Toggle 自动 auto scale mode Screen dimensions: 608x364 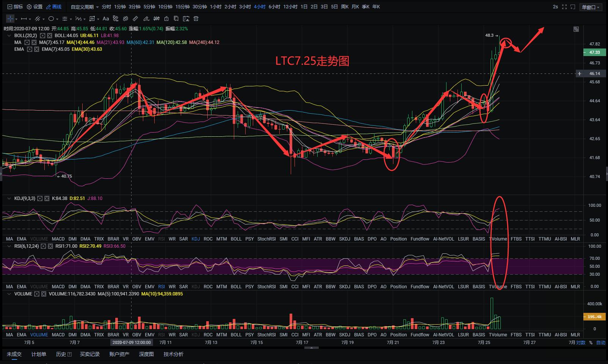coord(601,342)
